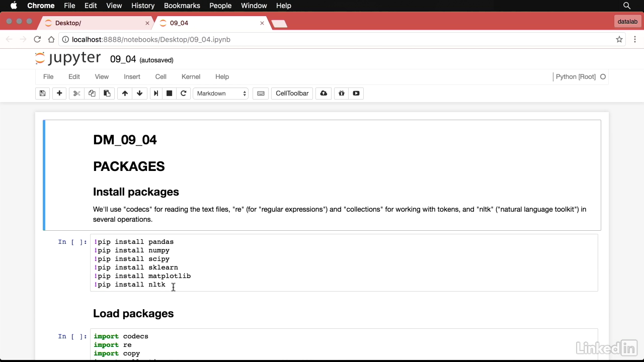Move selected cell down arrow
644x362 pixels.
tap(139, 94)
